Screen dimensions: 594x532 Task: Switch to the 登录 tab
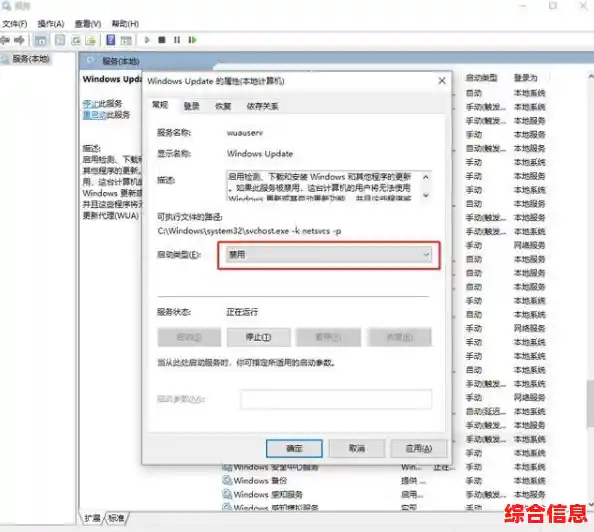[x=191, y=106]
